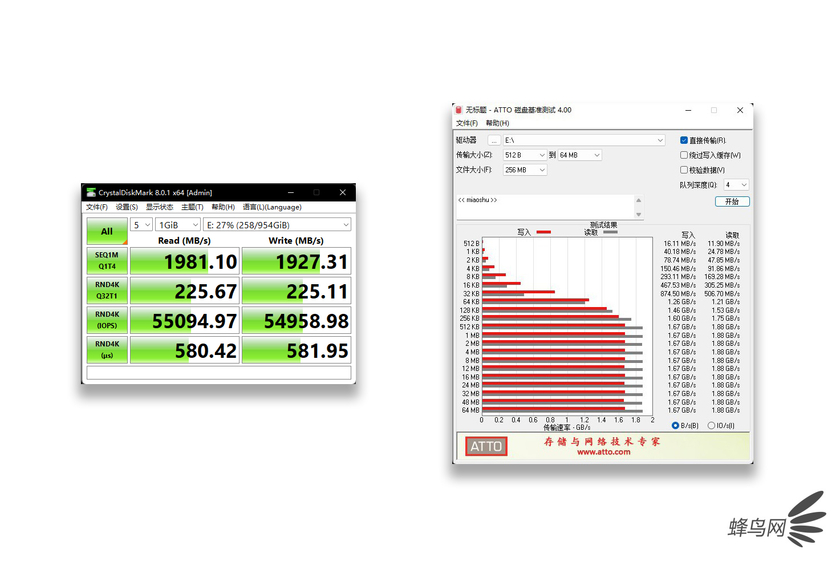Minimize the ATTO window
Viewport: 840px width, 561px height.
688,110
